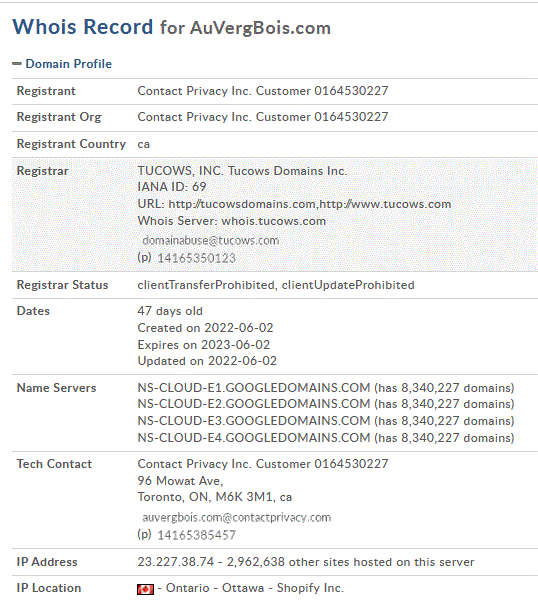The width and height of the screenshot is (538, 602).
Task: Click NS-CLOUD-E4.GOOGLEDOMAINS.COM name server entry
Action: tap(254, 438)
